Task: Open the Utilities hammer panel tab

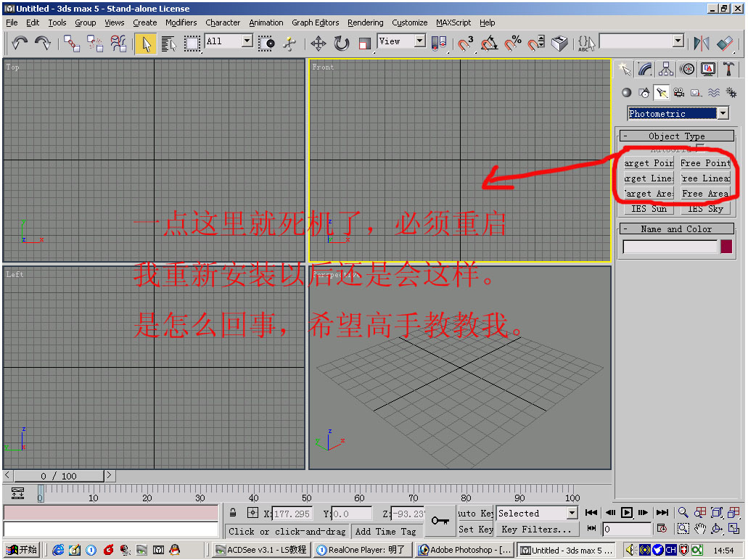Action: (x=728, y=69)
